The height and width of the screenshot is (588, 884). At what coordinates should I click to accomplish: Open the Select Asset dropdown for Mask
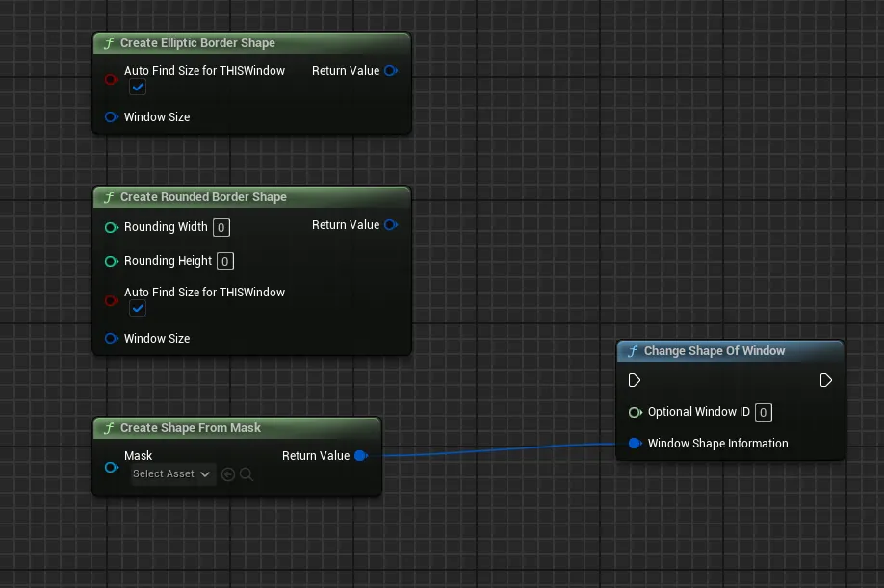pos(172,474)
